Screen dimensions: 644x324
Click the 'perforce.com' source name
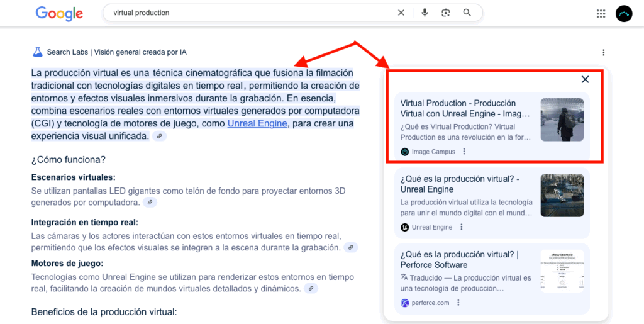click(x=430, y=303)
